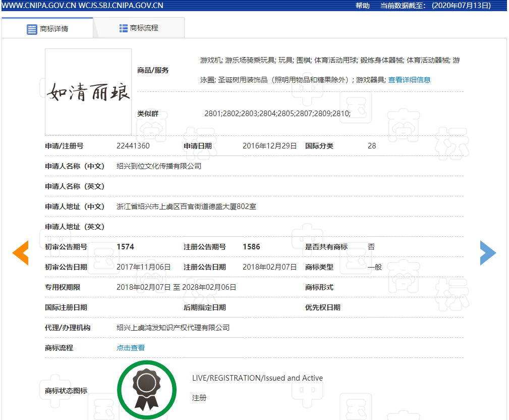Viewport: 509px width, 420px height.
Task: Switch to the 商标流程 tab
Action: click(139, 28)
